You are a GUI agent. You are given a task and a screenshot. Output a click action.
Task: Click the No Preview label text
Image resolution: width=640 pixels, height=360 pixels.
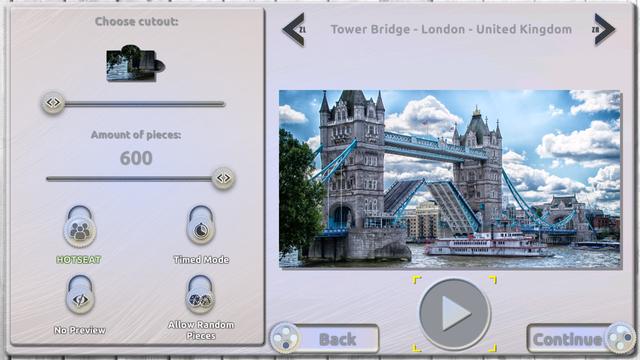point(80,330)
